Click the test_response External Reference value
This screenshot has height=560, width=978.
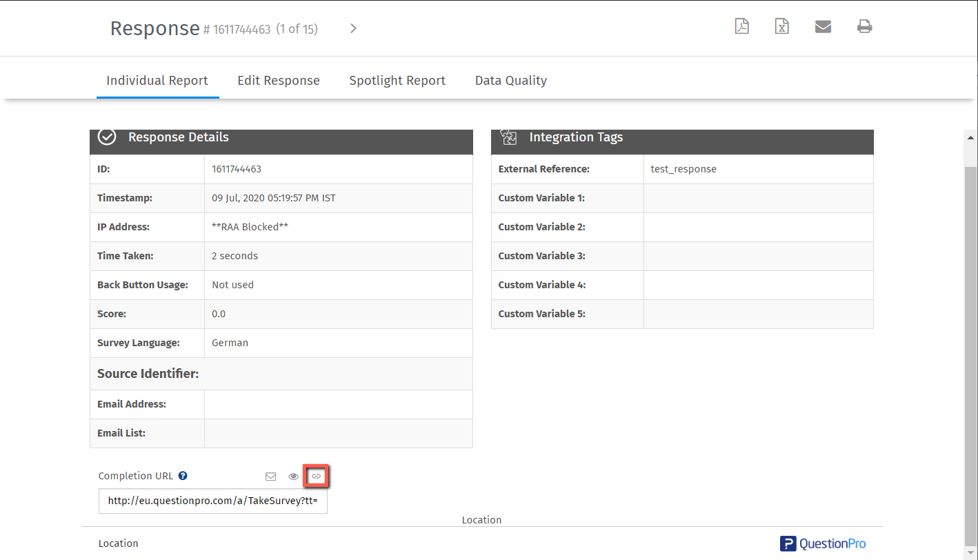tap(683, 169)
